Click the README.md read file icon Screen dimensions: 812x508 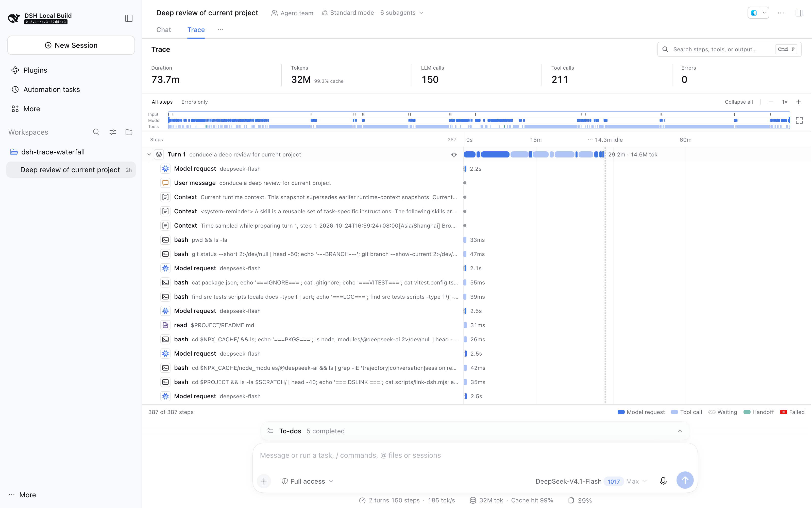165,325
